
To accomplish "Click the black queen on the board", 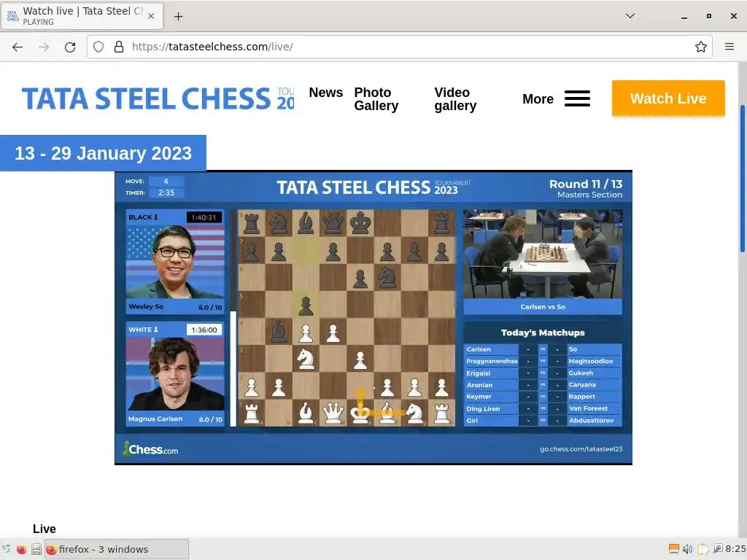I will 333,223.
